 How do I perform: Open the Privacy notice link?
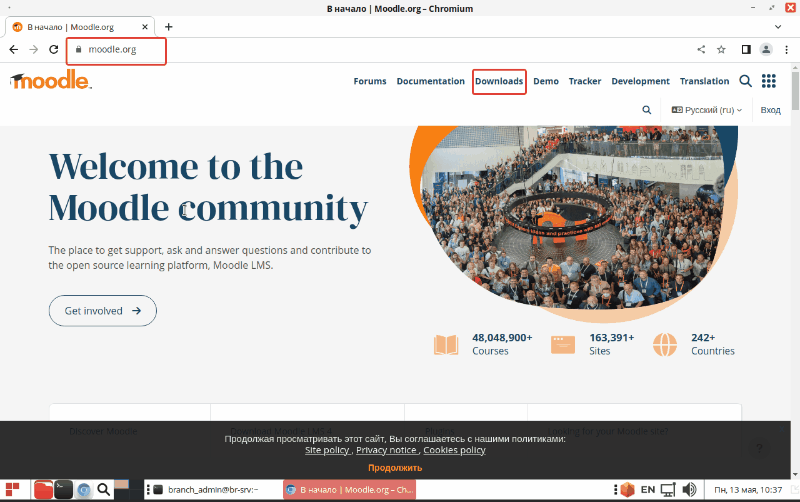click(386, 450)
